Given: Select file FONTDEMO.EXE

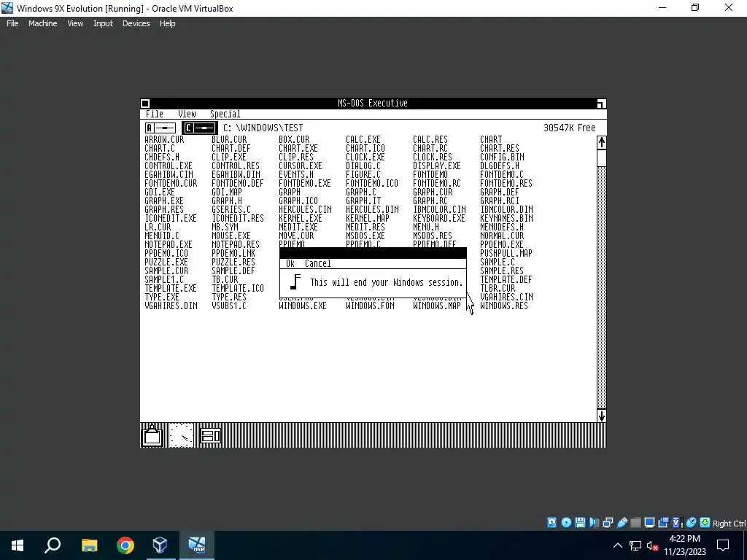Looking at the screenshot, I should [305, 183].
